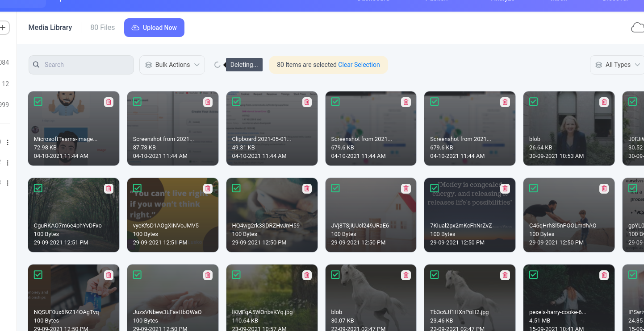Open the Bulk Actions dropdown
The image size is (644, 331).
[172, 65]
